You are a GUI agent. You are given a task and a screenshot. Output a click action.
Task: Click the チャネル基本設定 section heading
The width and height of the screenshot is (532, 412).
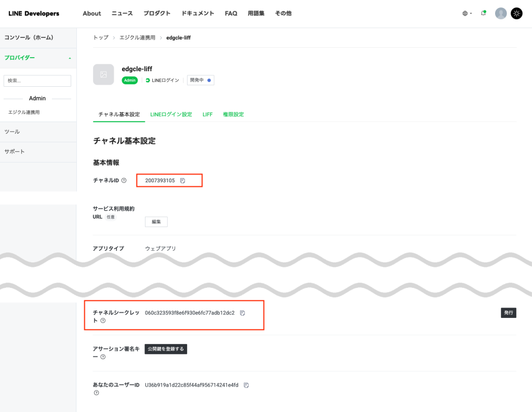(x=124, y=141)
